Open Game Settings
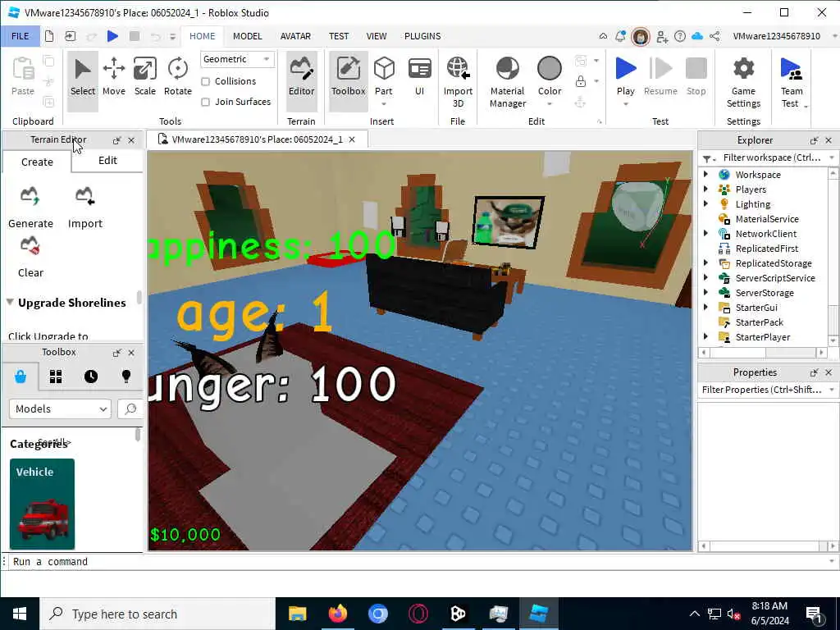 pos(743,82)
